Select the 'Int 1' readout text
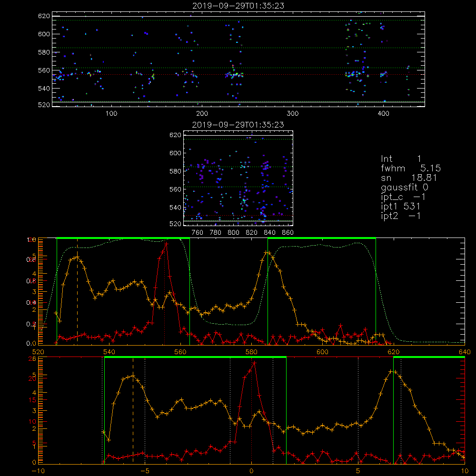 tap(401, 159)
